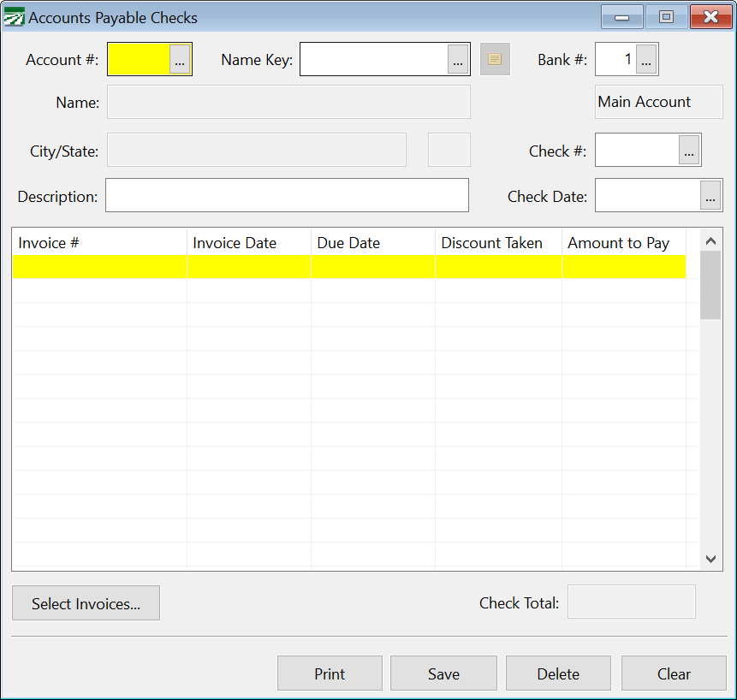Screen dimensions: 737x700
Task: Select the highlighted Amount to Pay cell
Action: [623, 267]
